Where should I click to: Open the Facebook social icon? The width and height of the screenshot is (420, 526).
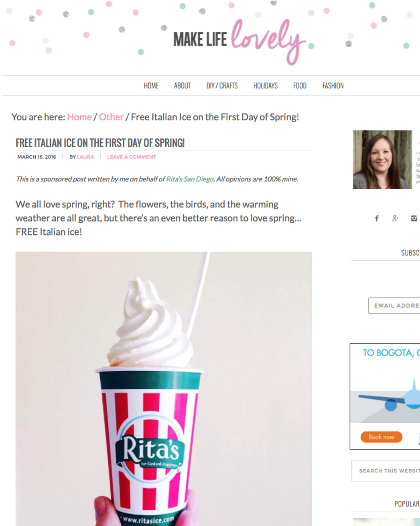pyautogui.click(x=377, y=218)
